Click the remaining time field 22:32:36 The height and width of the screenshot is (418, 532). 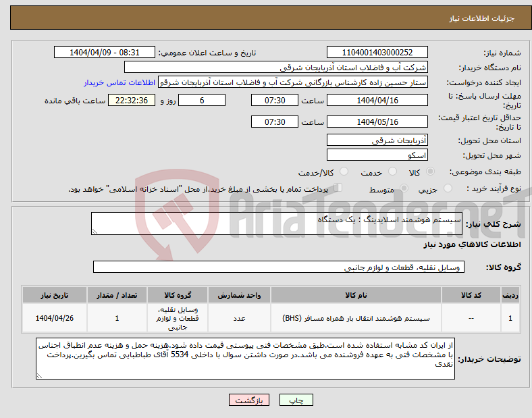pyautogui.click(x=132, y=100)
